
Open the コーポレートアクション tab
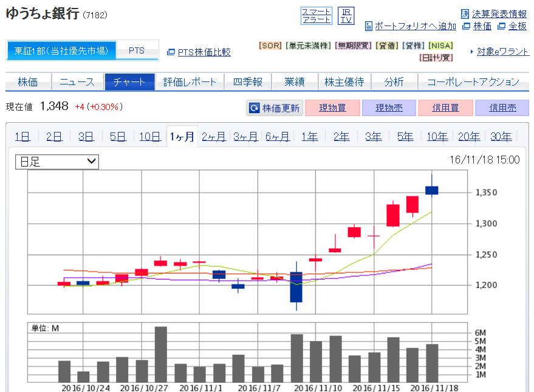pos(473,81)
